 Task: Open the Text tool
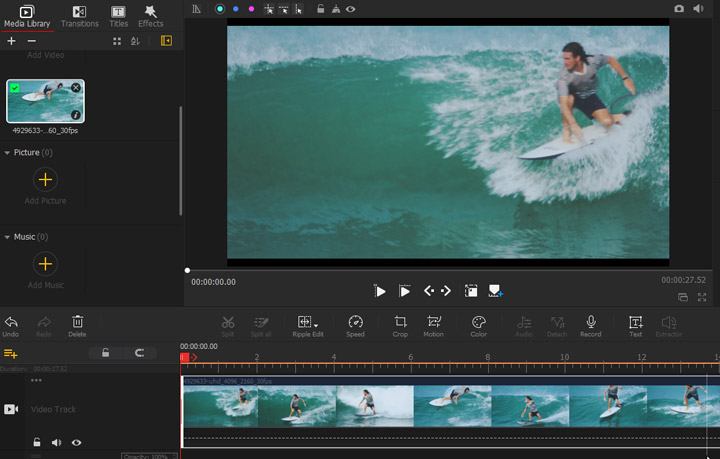click(636, 326)
